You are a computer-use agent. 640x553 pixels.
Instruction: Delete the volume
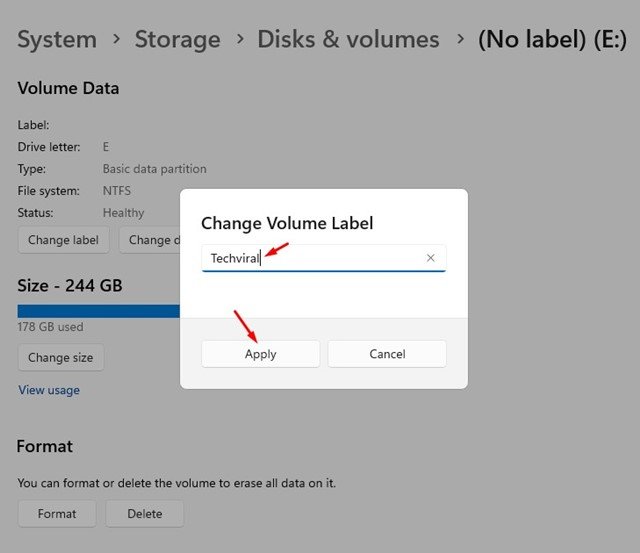tap(145, 514)
